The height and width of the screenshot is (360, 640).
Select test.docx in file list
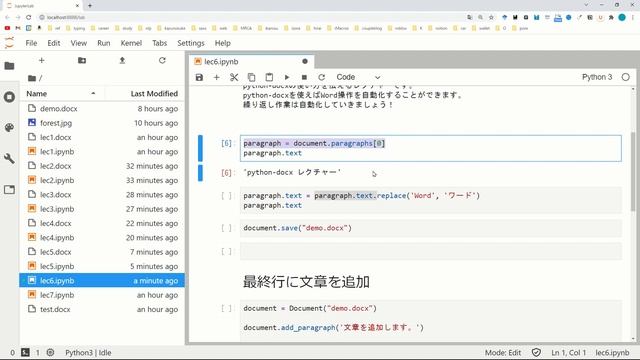click(102, 309)
